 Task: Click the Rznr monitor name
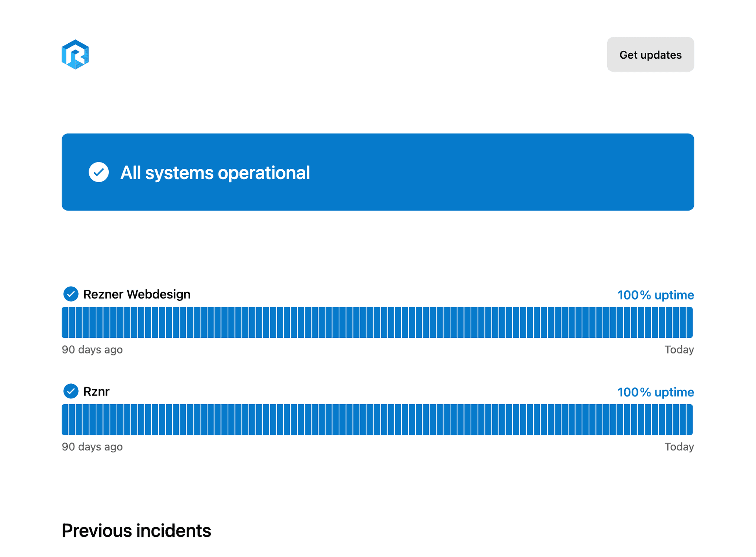pos(96,391)
